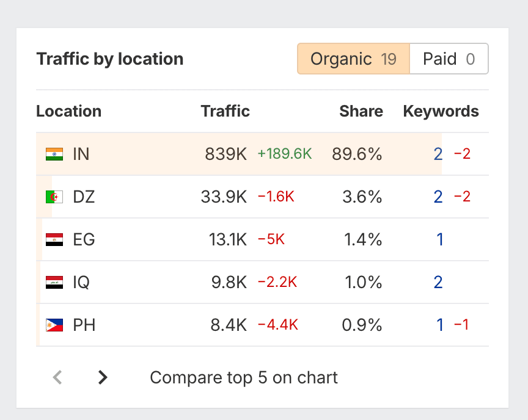Go to previous page with left chevron
Image resolution: width=528 pixels, height=420 pixels.
tap(57, 378)
